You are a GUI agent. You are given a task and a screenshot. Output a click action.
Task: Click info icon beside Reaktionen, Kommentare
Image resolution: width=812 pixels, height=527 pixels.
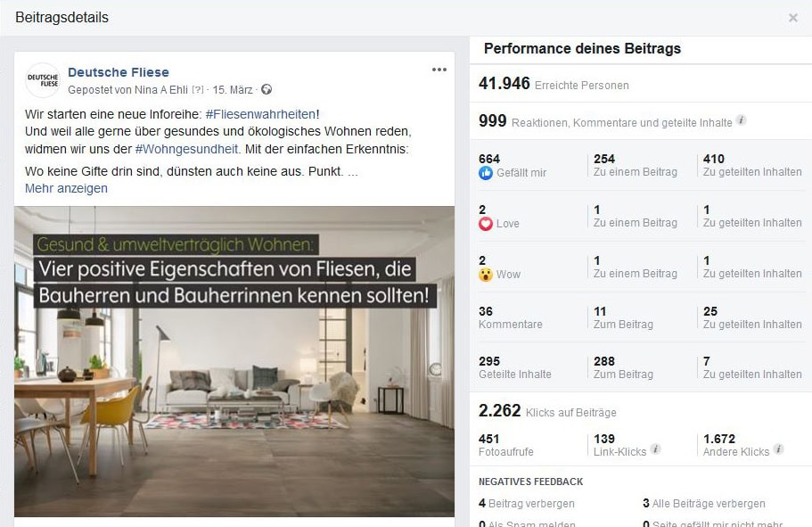(741, 120)
